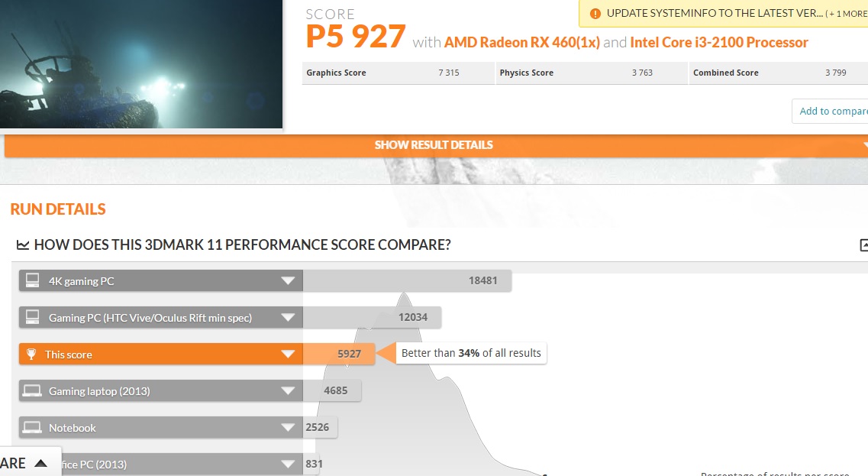Click the 12034 score bar value
Viewport: 868px width, 476px height.
413,317
